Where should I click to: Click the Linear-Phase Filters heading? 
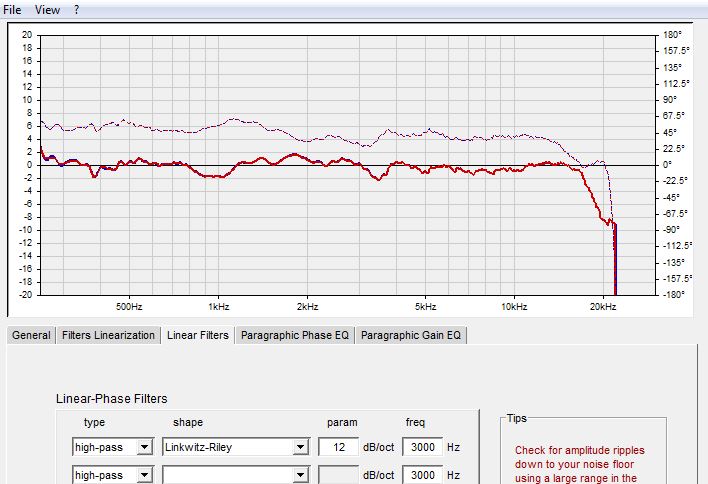[x=112, y=399]
